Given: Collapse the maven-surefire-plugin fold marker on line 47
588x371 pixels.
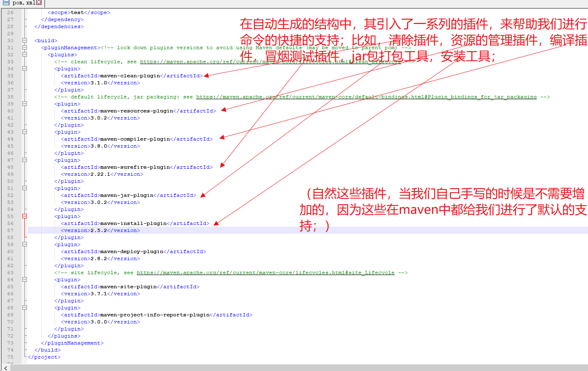Looking at the screenshot, I should [x=24, y=160].
